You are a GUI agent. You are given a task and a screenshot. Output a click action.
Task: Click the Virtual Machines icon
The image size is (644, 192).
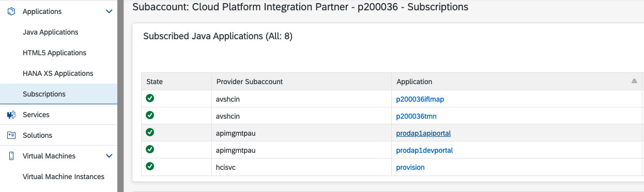pos(11,156)
